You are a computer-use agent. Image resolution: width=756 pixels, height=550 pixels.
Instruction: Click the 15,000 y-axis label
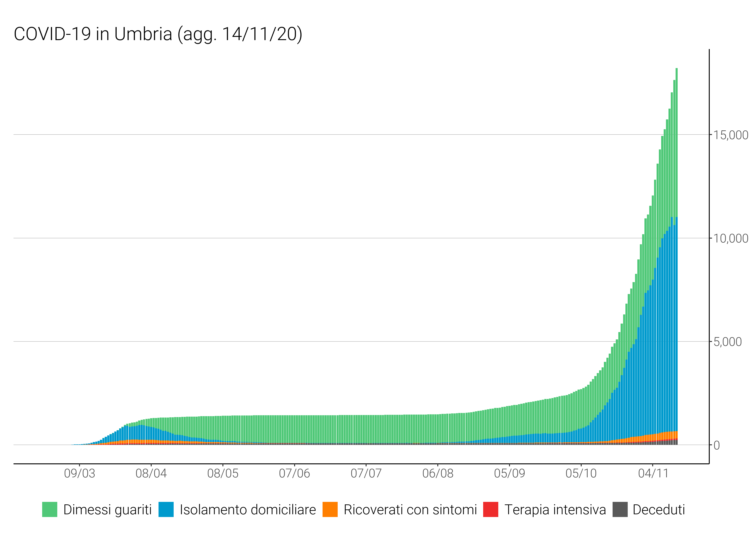(x=731, y=135)
